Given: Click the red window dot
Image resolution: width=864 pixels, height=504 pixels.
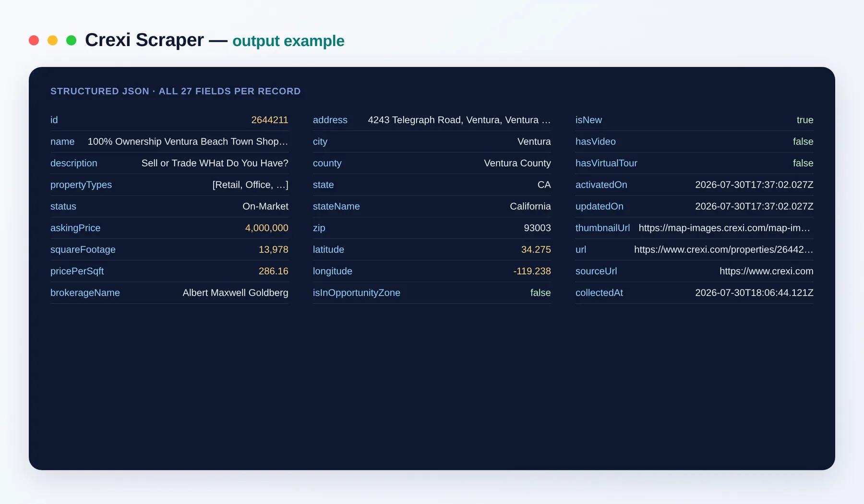Looking at the screenshot, I should pyautogui.click(x=34, y=40).
